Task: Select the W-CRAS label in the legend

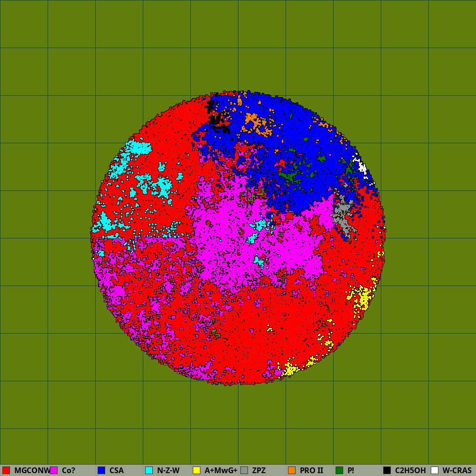Action: coord(457,470)
